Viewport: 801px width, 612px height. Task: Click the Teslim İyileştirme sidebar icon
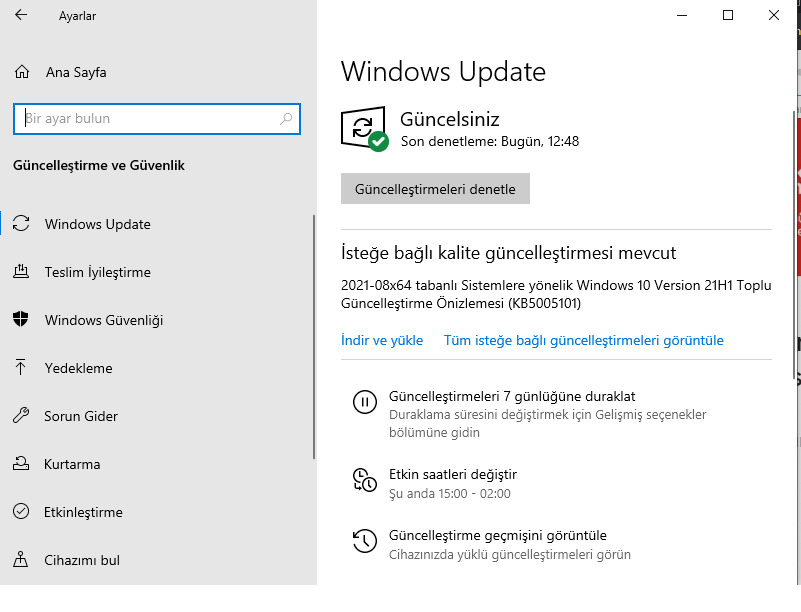pos(21,272)
